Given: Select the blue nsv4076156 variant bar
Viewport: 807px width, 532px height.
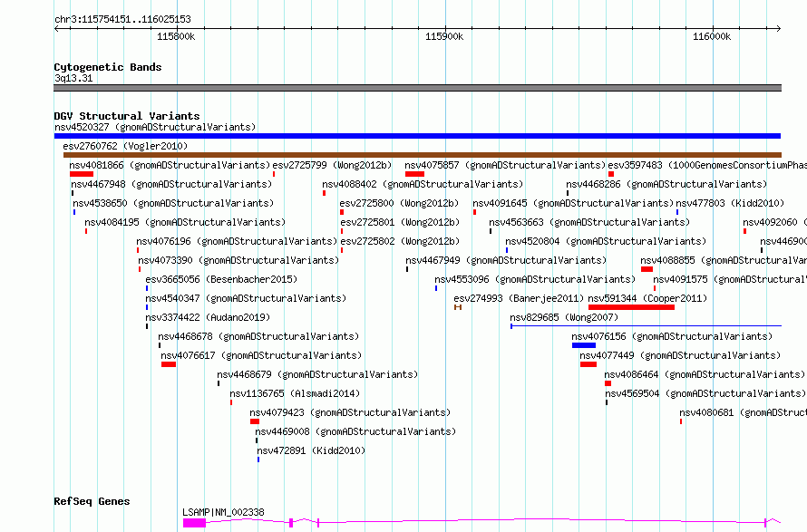Looking at the screenshot, I should [584, 345].
